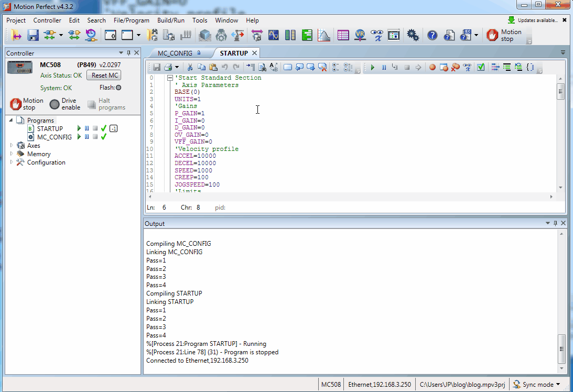573x392 pixels.
Task: Open the Sync mode dropdown in status bar
Action: (x=558, y=384)
